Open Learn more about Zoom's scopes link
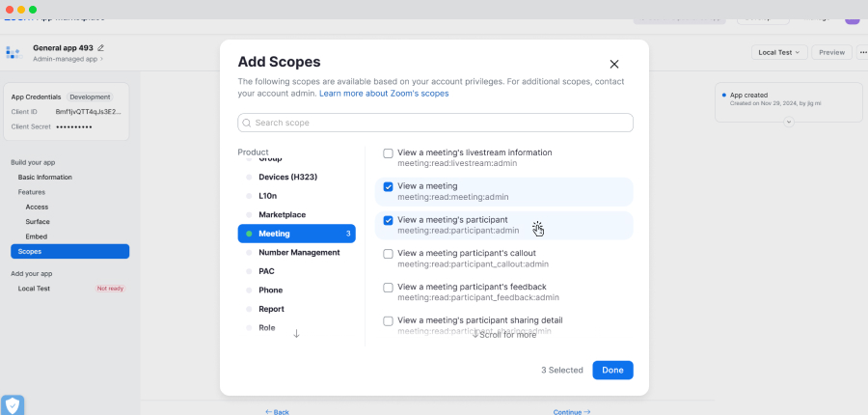 pyautogui.click(x=384, y=94)
